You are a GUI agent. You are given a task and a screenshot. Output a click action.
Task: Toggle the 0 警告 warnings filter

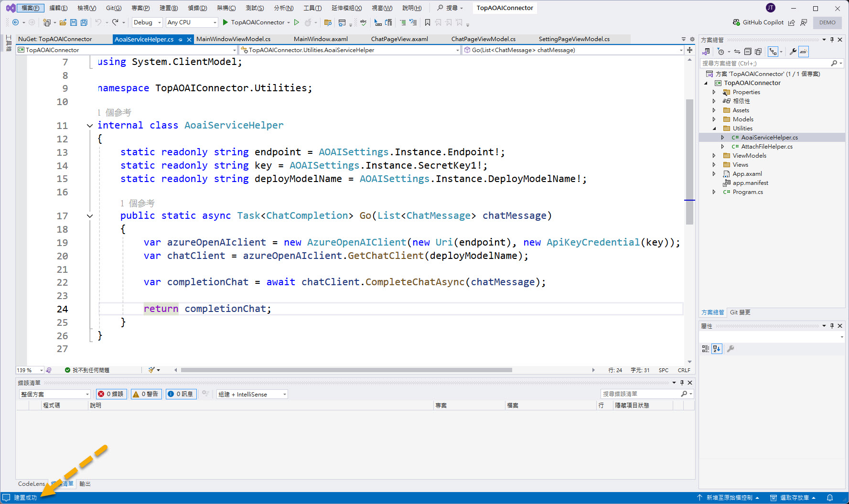click(146, 394)
